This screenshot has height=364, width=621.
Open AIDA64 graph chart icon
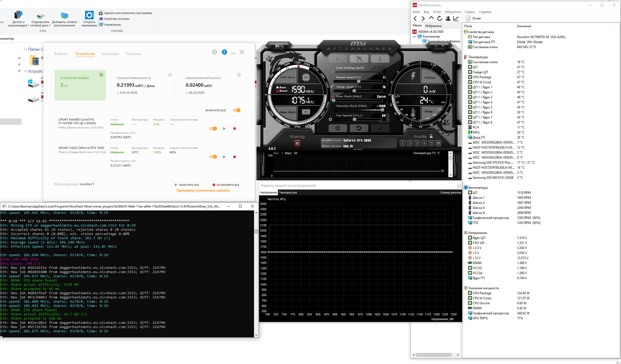[x=456, y=19]
